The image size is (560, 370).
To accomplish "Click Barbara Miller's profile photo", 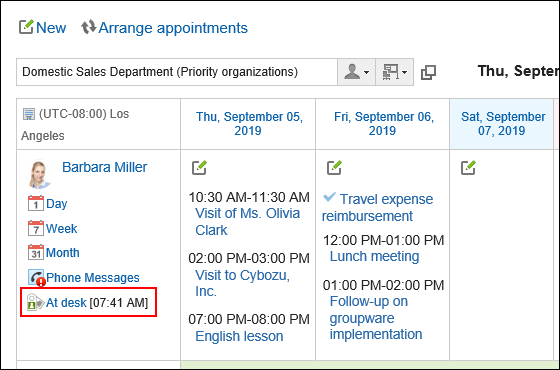I will coord(39,174).
